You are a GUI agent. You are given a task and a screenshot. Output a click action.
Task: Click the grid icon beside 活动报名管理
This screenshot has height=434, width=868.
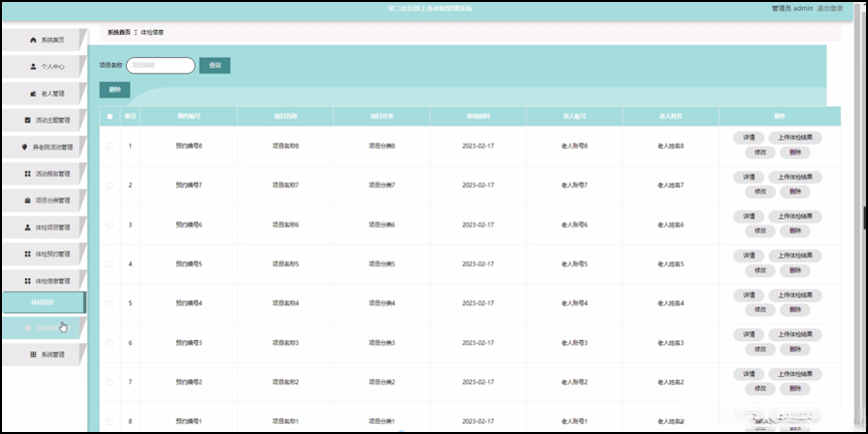point(28,174)
